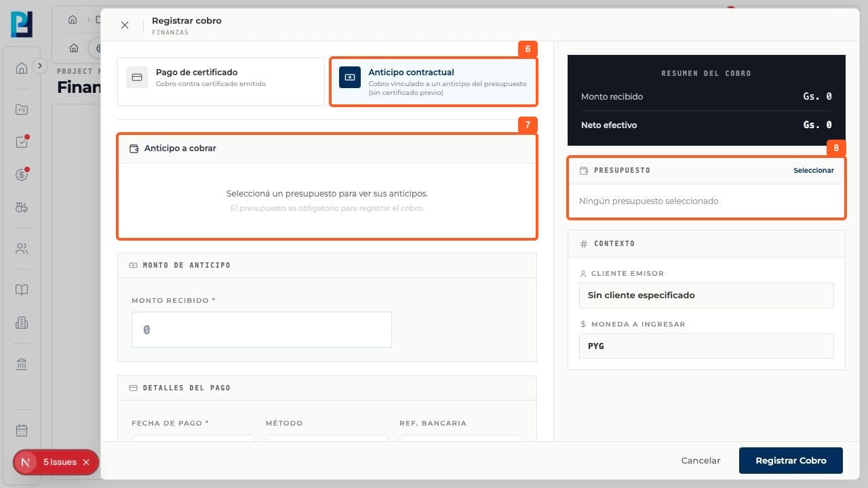Open the calendar icon in the sidebar

22,430
